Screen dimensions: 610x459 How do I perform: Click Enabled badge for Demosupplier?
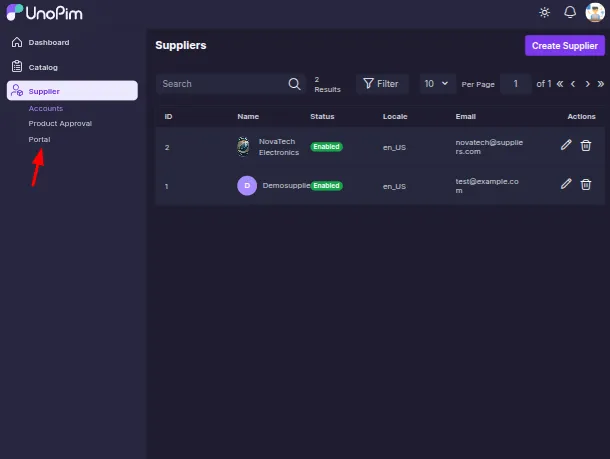point(326,186)
